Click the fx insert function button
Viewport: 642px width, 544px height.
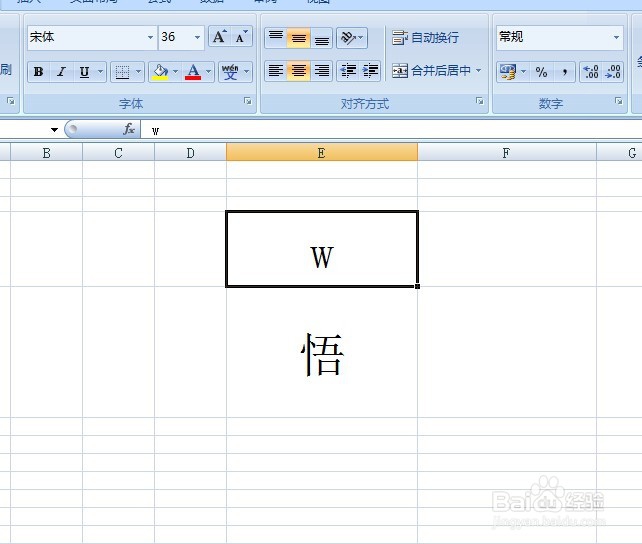[129, 129]
